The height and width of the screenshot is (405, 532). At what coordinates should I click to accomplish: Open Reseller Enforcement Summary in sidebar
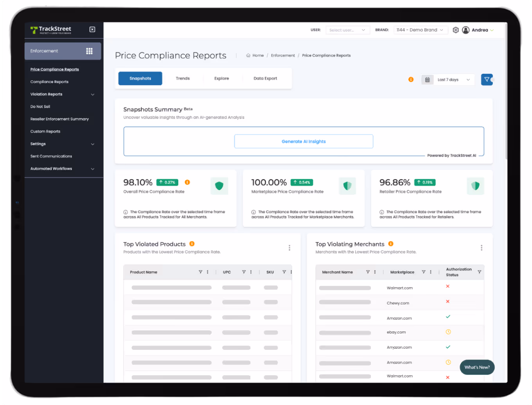click(59, 119)
